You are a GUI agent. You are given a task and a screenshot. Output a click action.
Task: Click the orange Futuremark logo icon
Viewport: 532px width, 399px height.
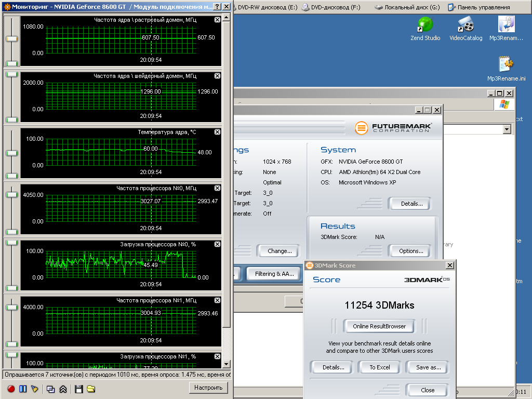[x=362, y=128]
